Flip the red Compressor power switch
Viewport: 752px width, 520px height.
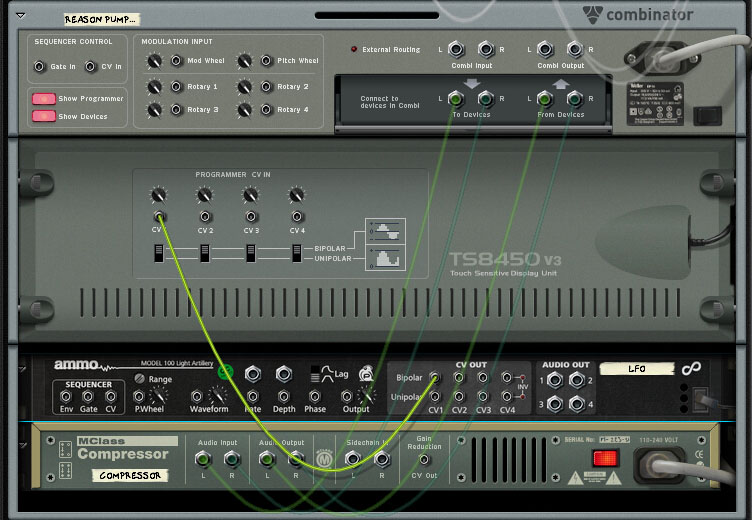pyautogui.click(x=606, y=458)
